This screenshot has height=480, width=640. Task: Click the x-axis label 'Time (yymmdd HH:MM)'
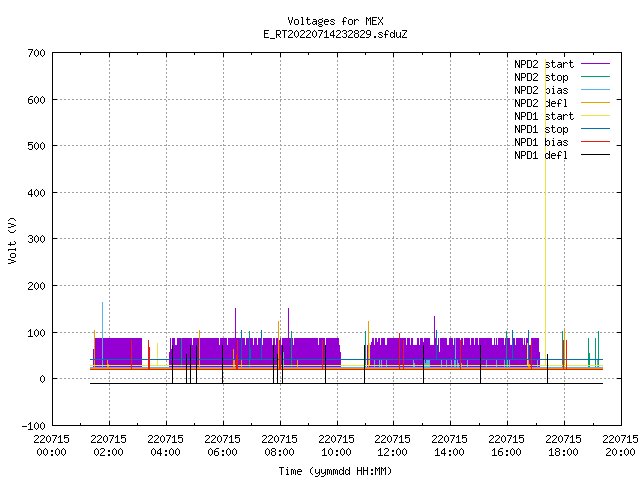(x=335, y=471)
